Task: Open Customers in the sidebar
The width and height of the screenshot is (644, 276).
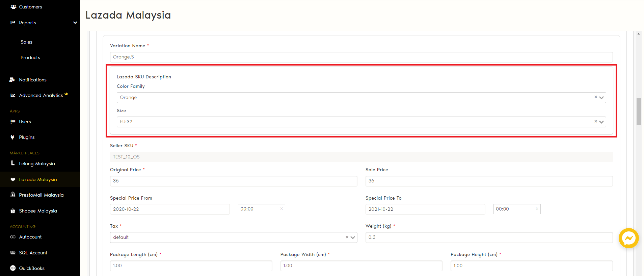Action: coord(30,7)
